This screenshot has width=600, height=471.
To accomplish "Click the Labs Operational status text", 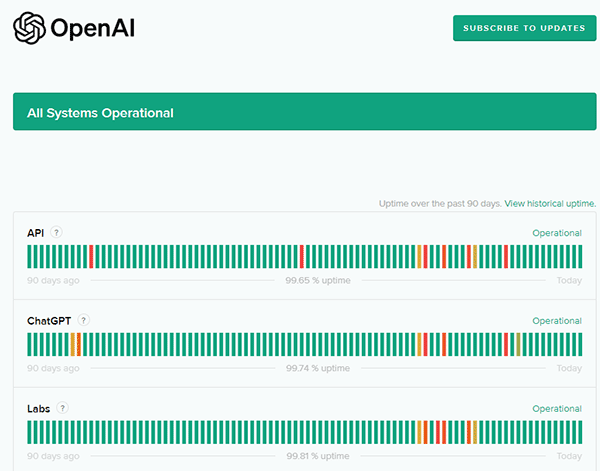I will tap(557, 409).
